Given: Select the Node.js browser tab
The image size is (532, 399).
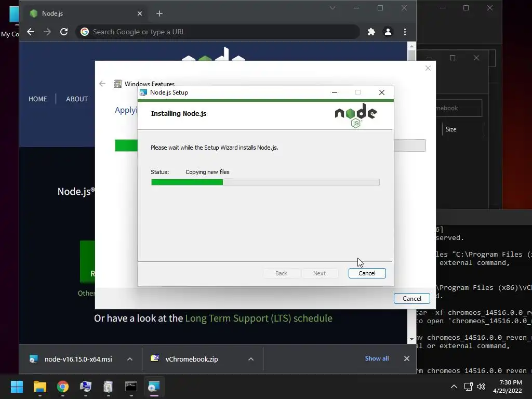Looking at the screenshot, I should (85, 14).
